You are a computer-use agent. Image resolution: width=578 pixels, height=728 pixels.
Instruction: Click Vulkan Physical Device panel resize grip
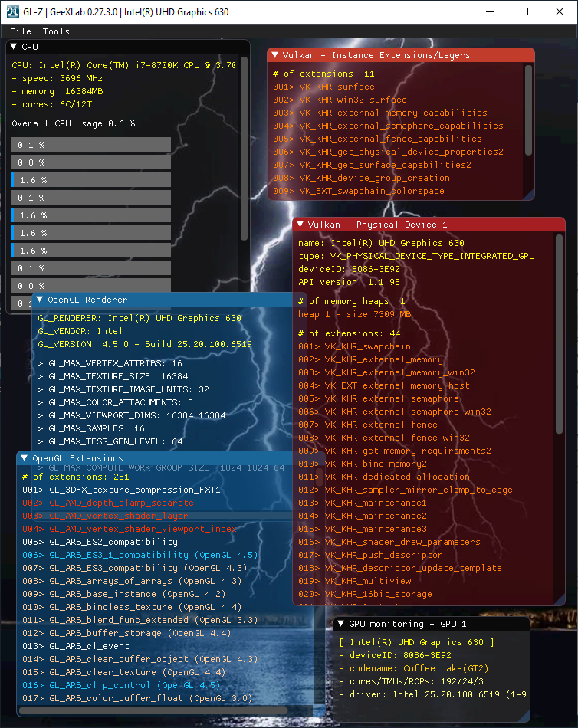tap(560, 600)
